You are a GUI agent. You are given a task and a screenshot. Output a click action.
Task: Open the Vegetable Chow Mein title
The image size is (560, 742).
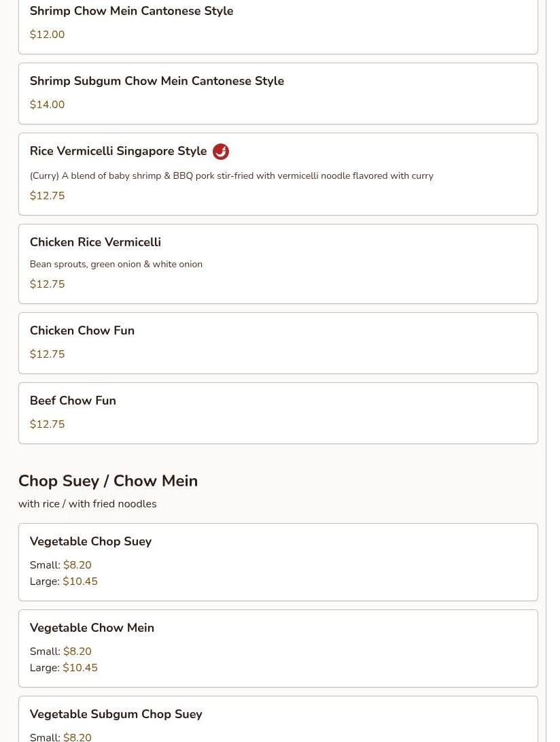tap(92, 628)
